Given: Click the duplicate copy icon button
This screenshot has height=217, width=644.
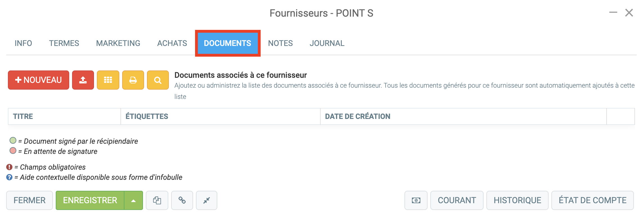Looking at the screenshot, I should pos(157,200).
